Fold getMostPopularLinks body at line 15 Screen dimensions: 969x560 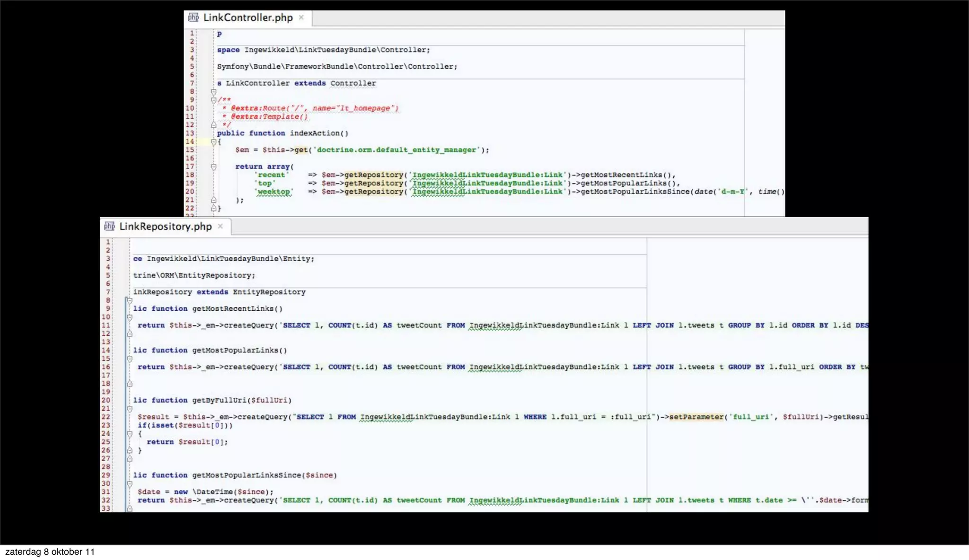pyautogui.click(x=129, y=359)
